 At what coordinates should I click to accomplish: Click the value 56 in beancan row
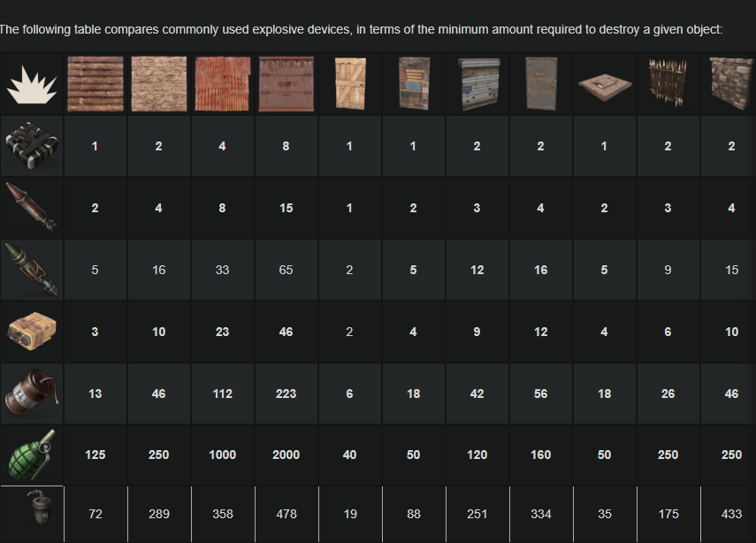pos(540,394)
